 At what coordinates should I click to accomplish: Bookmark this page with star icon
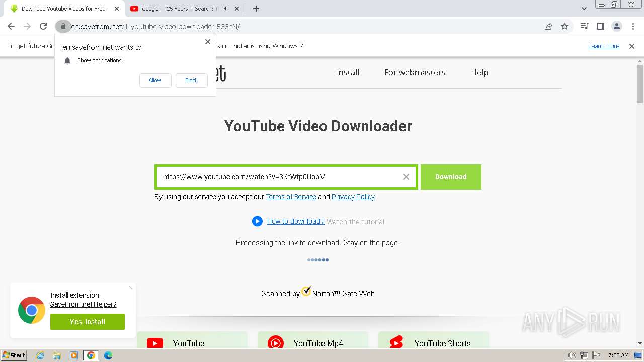tap(565, 26)
